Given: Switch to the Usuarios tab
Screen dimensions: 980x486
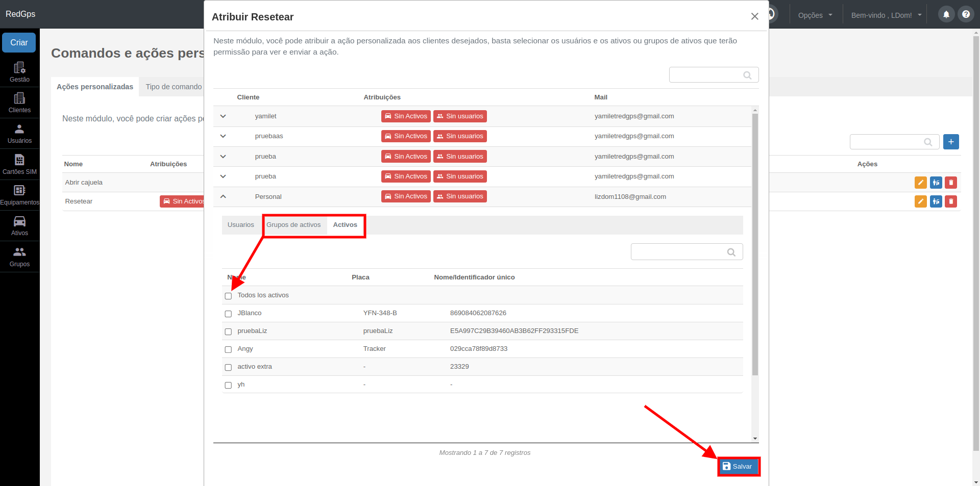Looking at the screenshot, I should click(241, 225).
